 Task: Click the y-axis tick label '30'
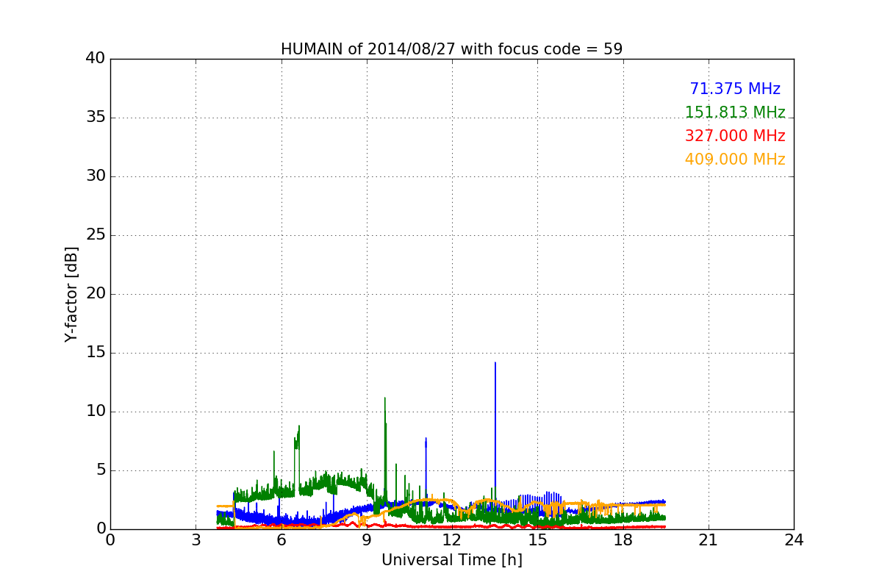(96, 176)
